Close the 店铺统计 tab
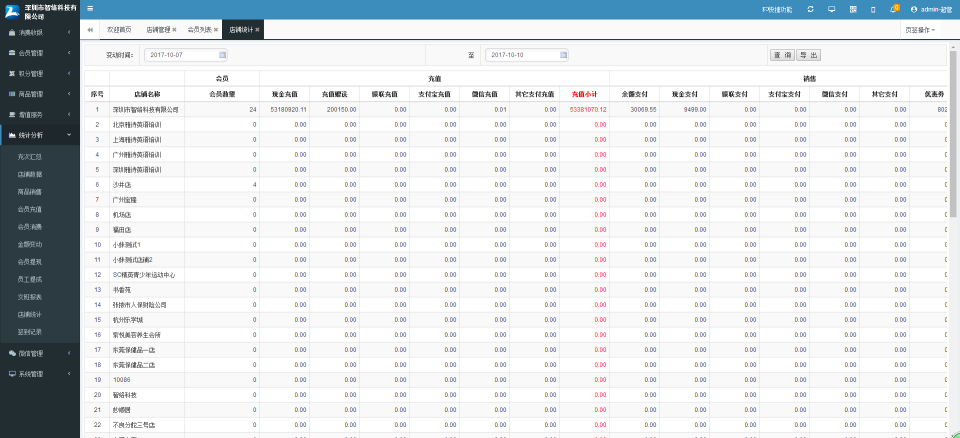The height and width of the screenshot is (438, 960). [x=258, y=30]
